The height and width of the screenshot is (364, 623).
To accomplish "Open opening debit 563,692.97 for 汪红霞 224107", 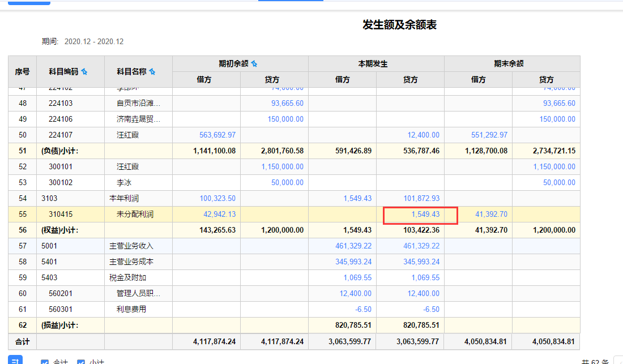I will [217, 135].
